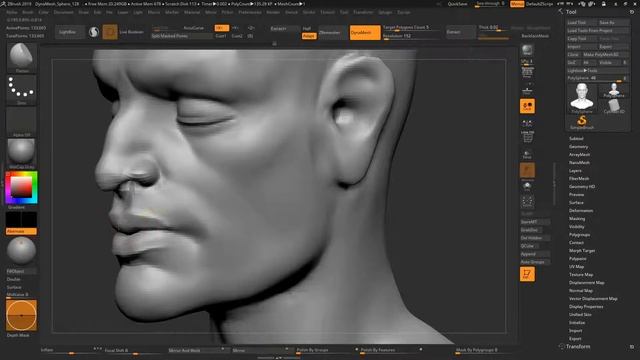
Task: Click the ZBrush logo in title bar
Action: pyautogui.click(x=4, y=4)
